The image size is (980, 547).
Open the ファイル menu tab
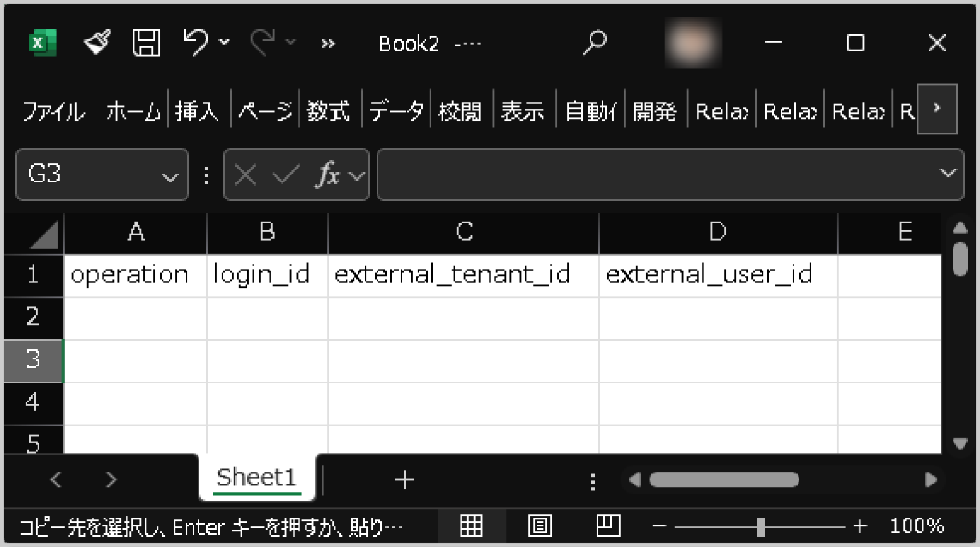pos(53,112)
